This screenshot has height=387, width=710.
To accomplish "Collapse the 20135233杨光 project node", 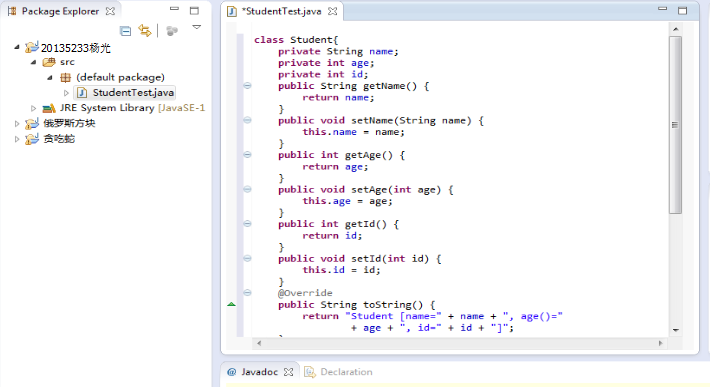I will coord(17,47).
